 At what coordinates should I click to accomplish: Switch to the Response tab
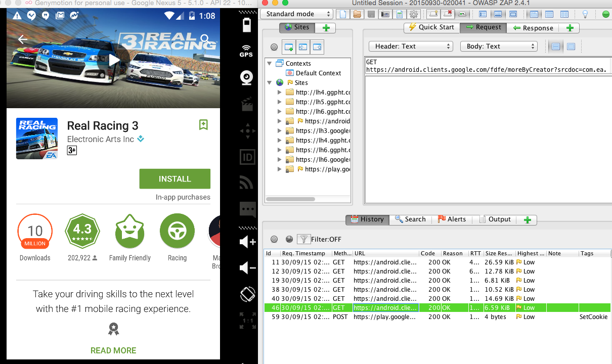[x=533, y=28]
